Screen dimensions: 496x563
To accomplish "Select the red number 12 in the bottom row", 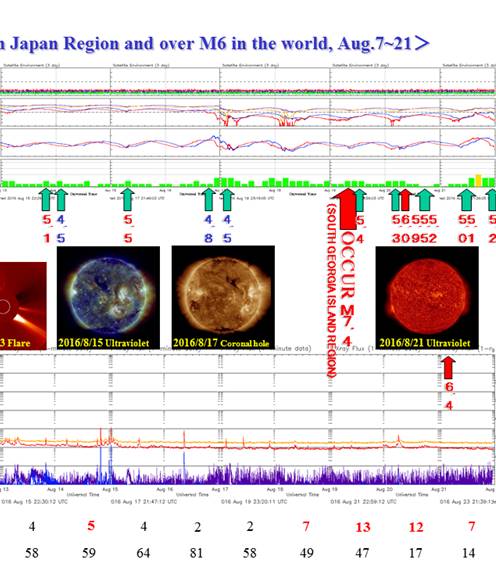I will pyautogui.click(x=416, y=527).
